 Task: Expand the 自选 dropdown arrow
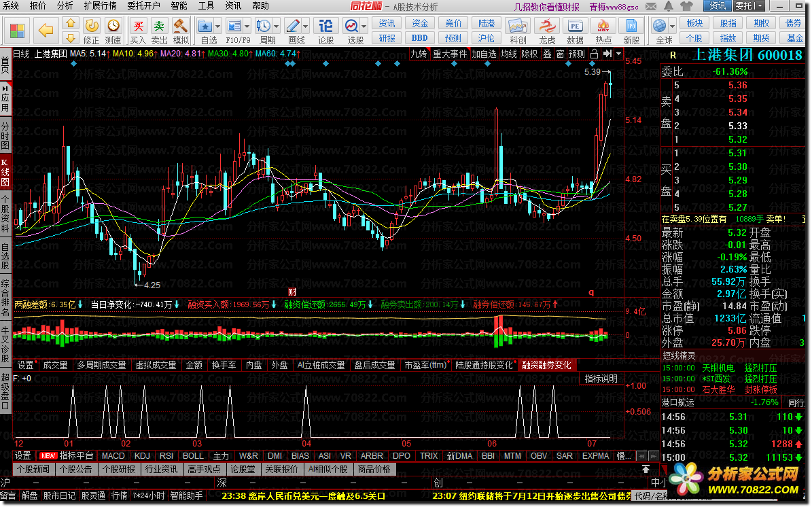pos(218,26)
